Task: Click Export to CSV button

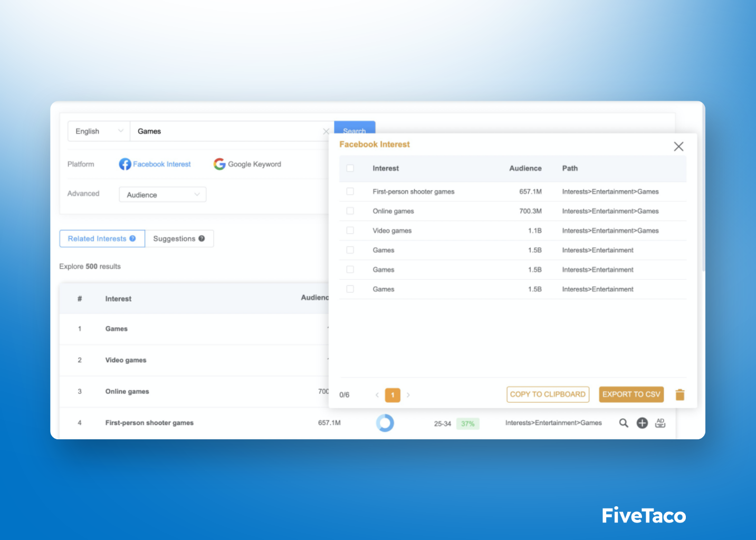Action: click(x=631, y=394)
